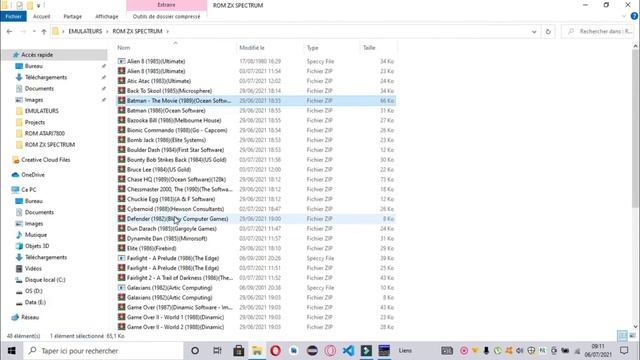This screenshot has width=640, height=360.
Task: Open help question mark icon
Action: click(634, 16)
